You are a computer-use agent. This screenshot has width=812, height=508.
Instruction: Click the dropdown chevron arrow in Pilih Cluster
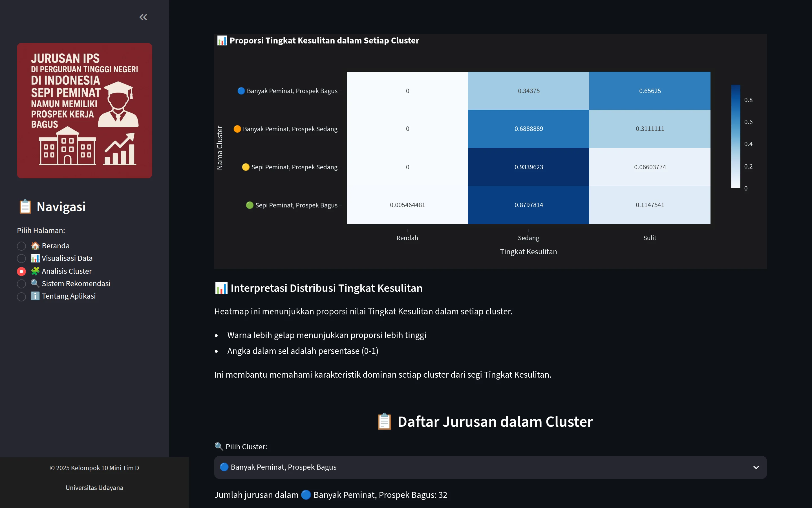pos(756,467)
